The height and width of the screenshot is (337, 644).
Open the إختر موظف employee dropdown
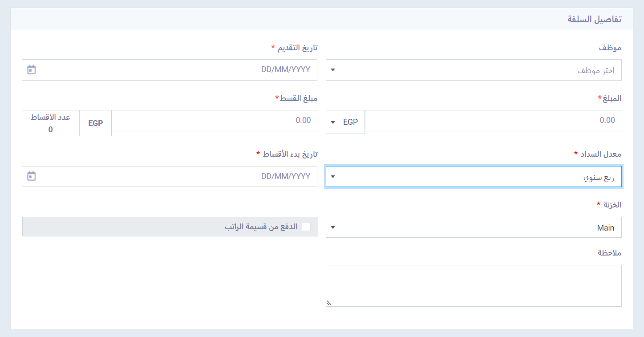(x=474, y=70)
